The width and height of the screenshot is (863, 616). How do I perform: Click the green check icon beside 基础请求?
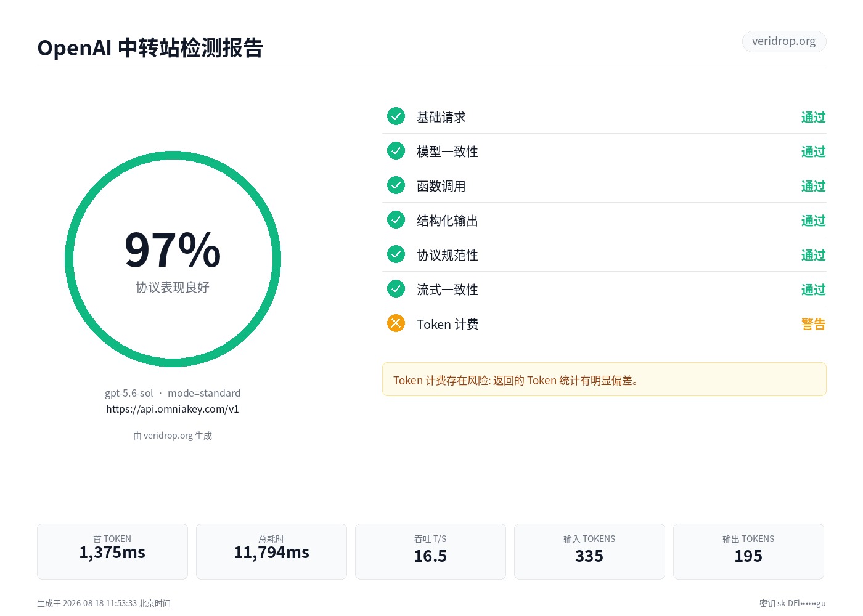pos(396,116)
